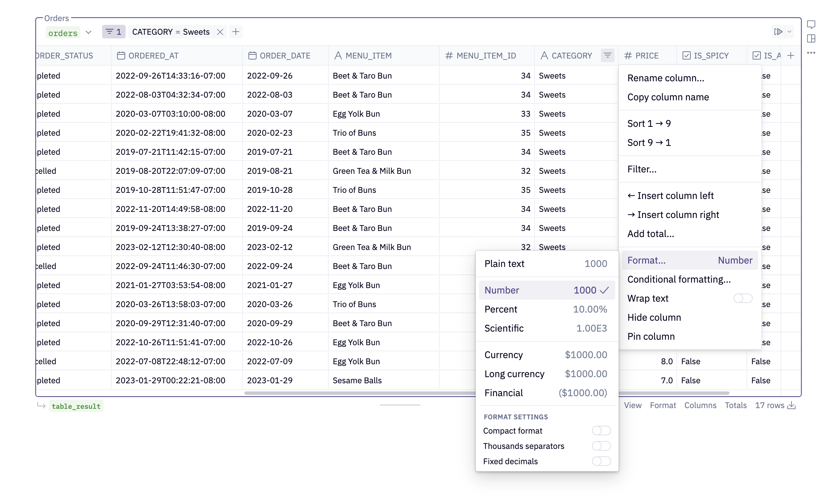Open the three-dots more options menu
The width and height of the screenshot is (835, 504).
pos(811,53)
